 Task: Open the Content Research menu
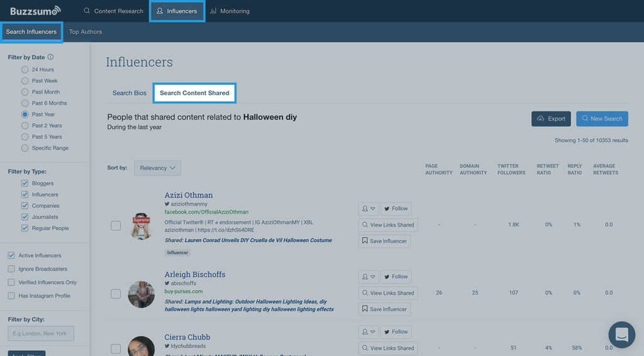tap(113, 11)
